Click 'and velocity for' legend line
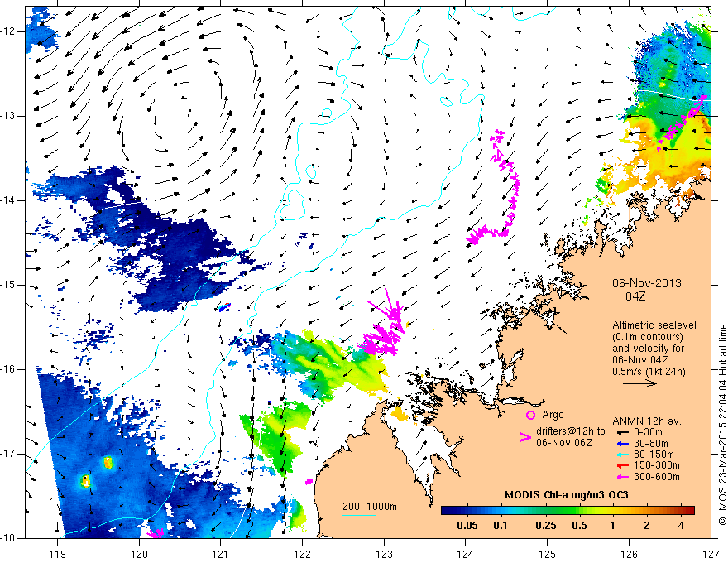728x563 pixels. click(648, 349)
